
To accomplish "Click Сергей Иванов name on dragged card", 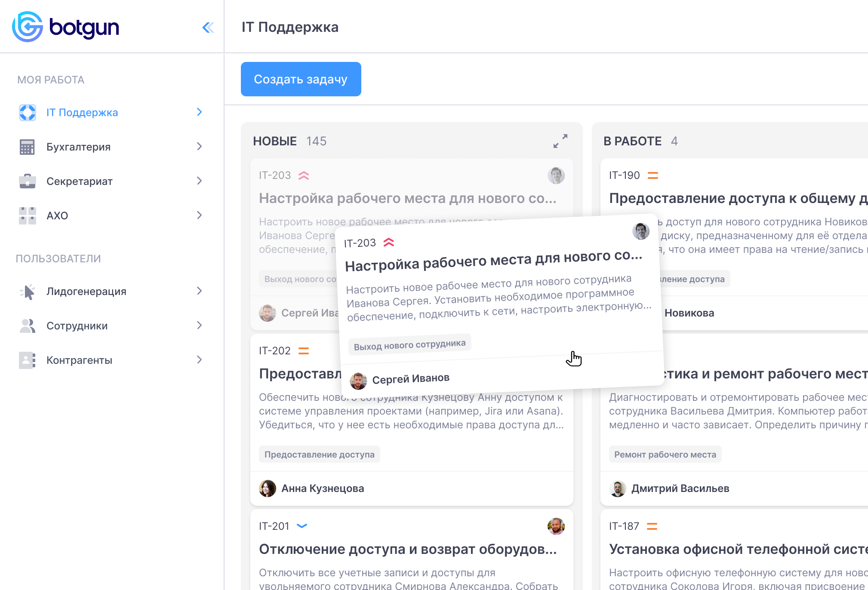I will [411, 379].
